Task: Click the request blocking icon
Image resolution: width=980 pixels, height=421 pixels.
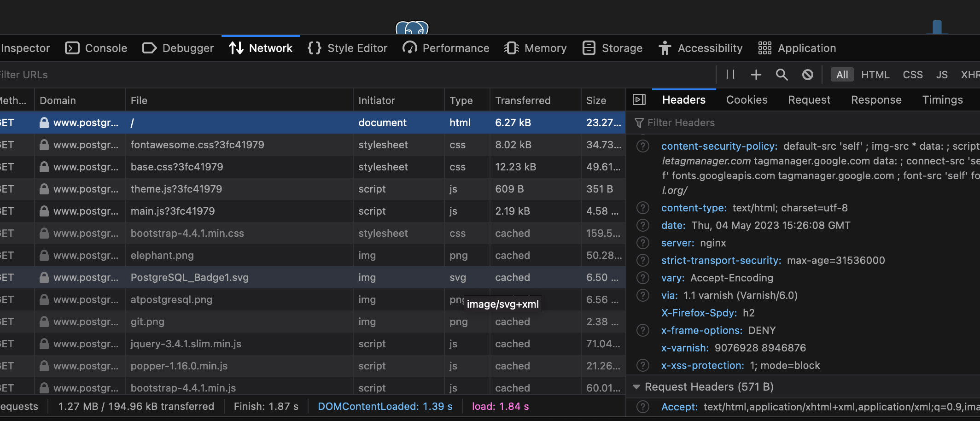Action: point(807,75)
